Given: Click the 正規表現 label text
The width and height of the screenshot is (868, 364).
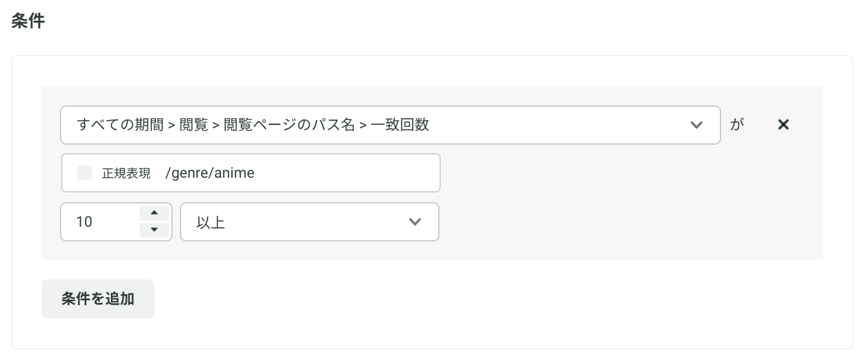Looking at the screenshot, I should tap(126, 173).
